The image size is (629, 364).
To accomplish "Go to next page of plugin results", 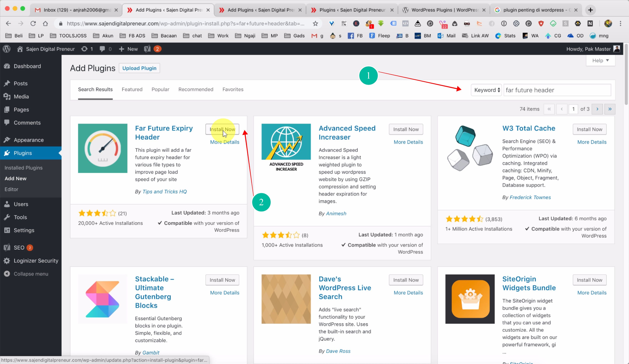I will [x=597, y=109].
